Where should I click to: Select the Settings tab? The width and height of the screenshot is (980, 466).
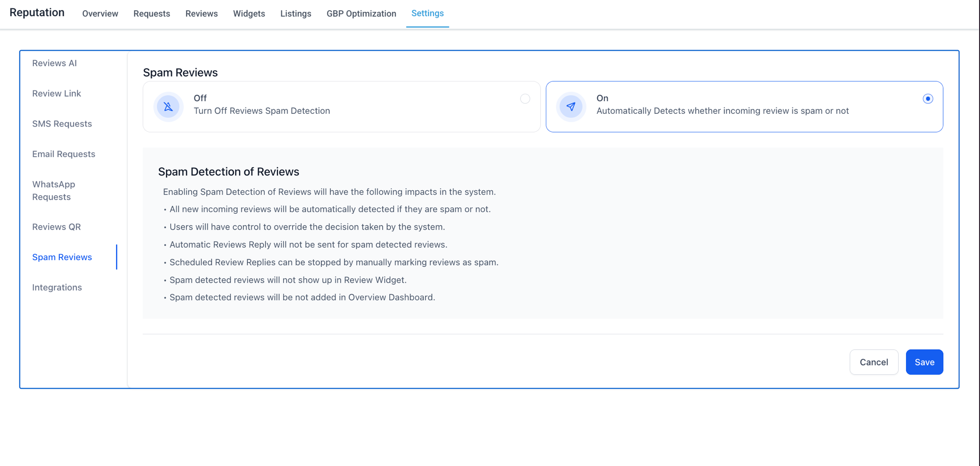[x=427, y=13]
